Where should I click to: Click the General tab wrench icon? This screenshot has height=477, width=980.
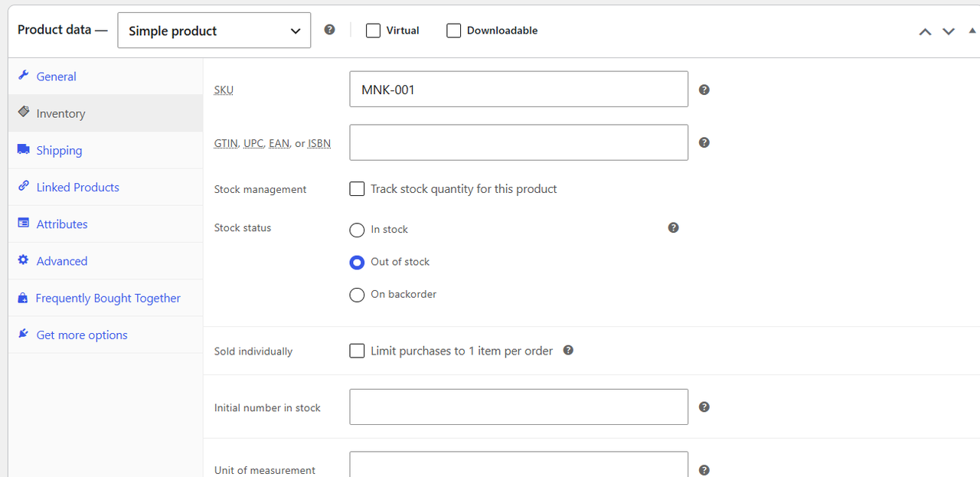(x=23, y=76)
